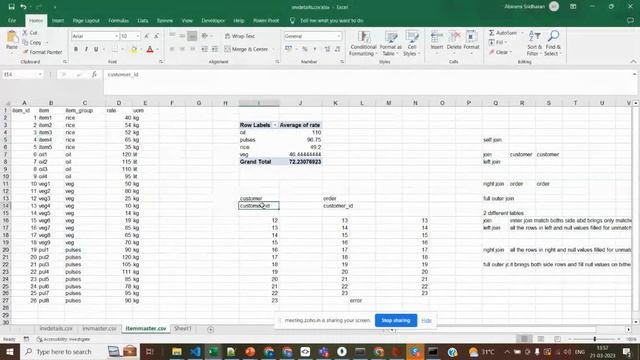Open Cell Styles gallery
The width and height of the screenshot is (640, 360).
click(x=411, y=43)
